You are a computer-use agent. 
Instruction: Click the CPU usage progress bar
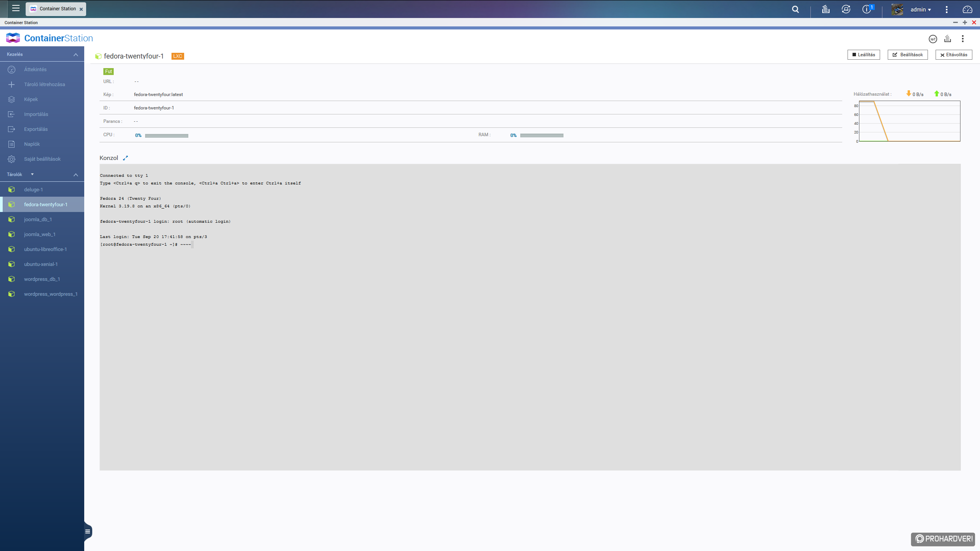tap(167, 135)
